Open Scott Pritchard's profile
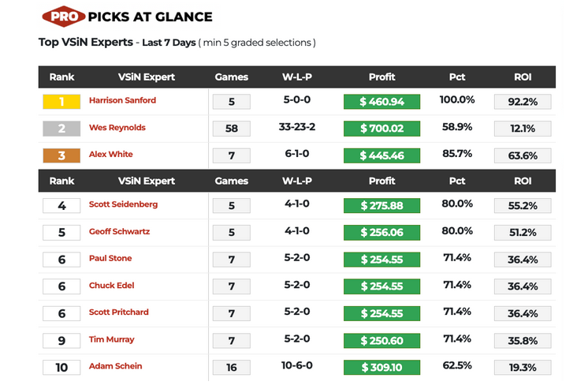This screenshot has height=389, width=588. pos(119,312)
